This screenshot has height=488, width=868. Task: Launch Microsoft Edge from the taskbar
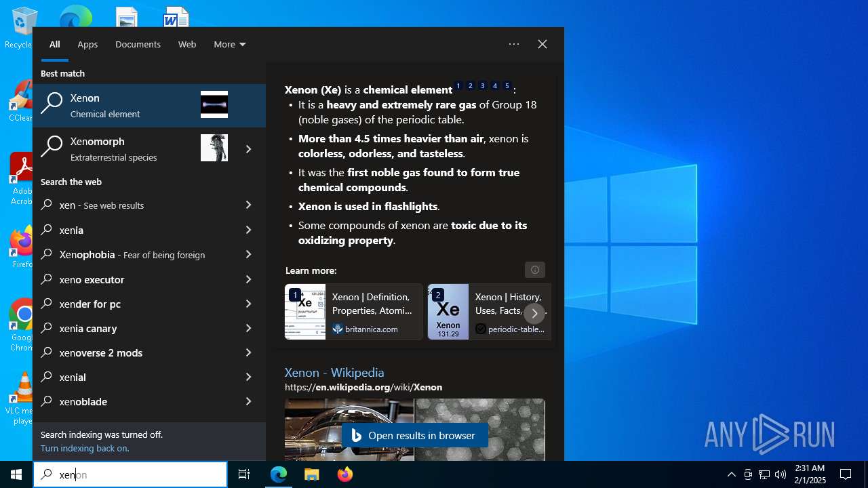coord(279,474)
